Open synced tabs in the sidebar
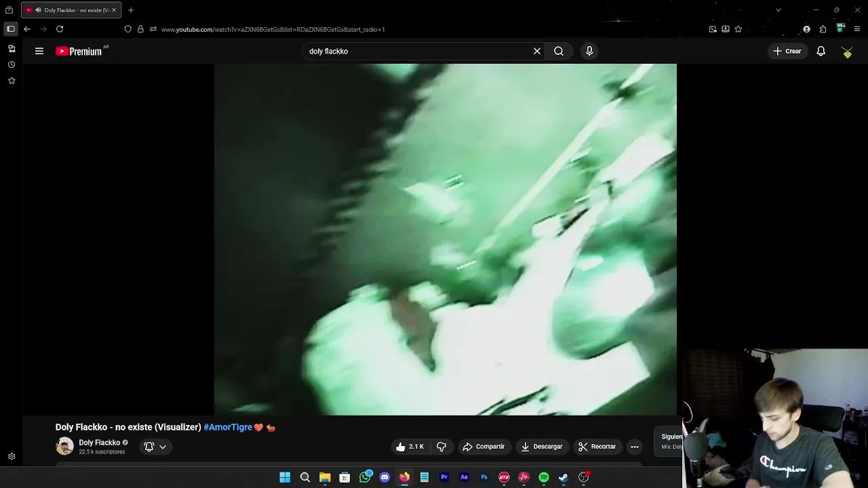The image size is (868, 488). point(12,49)
